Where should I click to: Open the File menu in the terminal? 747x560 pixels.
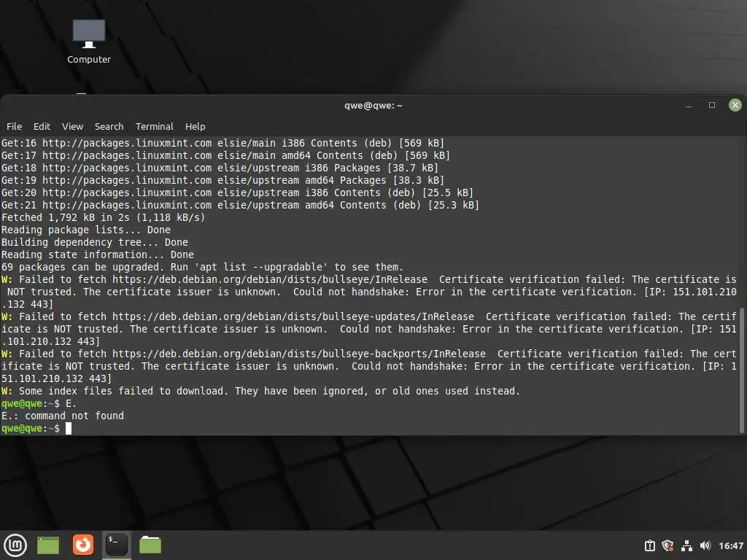(x=14, y=127)
